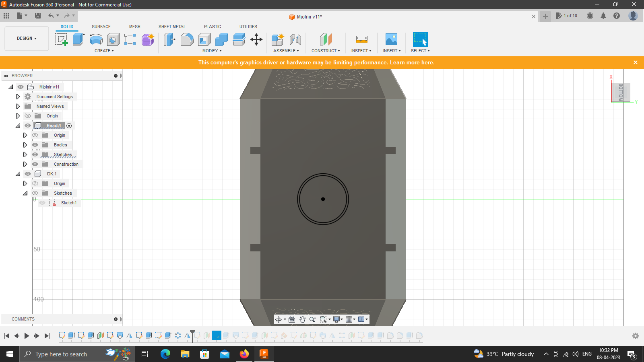
Task: Open the Create Form tool
Action: click(147, 39)
